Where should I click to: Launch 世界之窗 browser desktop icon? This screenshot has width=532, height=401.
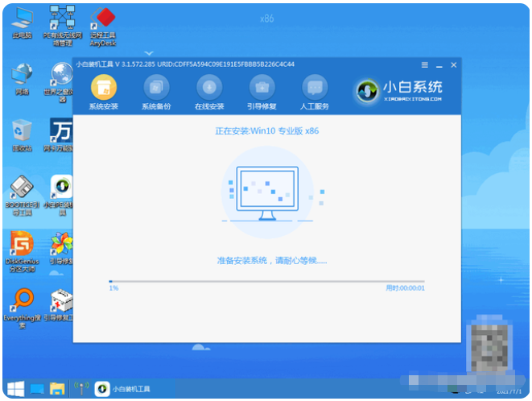(60, 82)
